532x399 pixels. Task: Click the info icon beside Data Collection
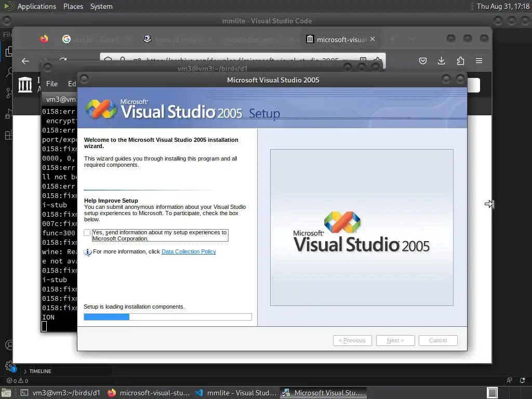tap(87, 252)
